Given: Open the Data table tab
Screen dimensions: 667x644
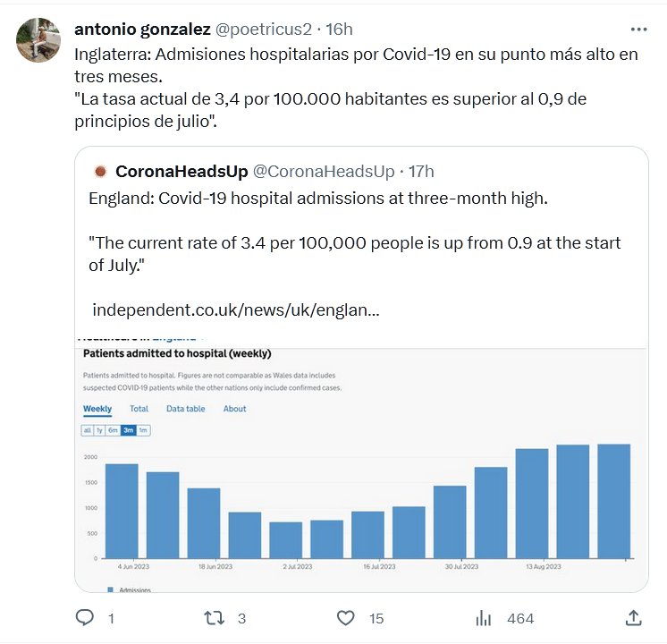Looking at the screenshot, I should [x=185, y=409].
